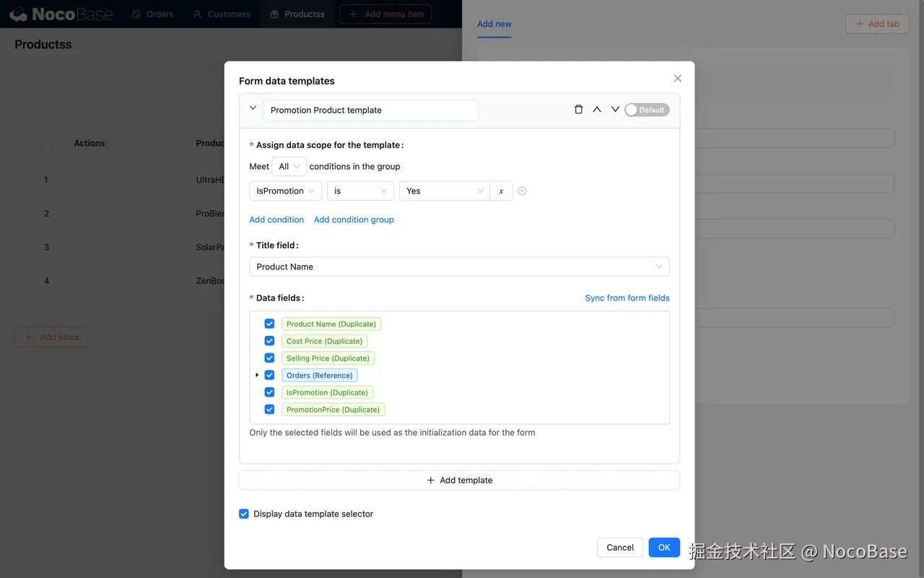Move the template up with the arrow icon
Screen dimensions: 924x578
click(597, 109)
